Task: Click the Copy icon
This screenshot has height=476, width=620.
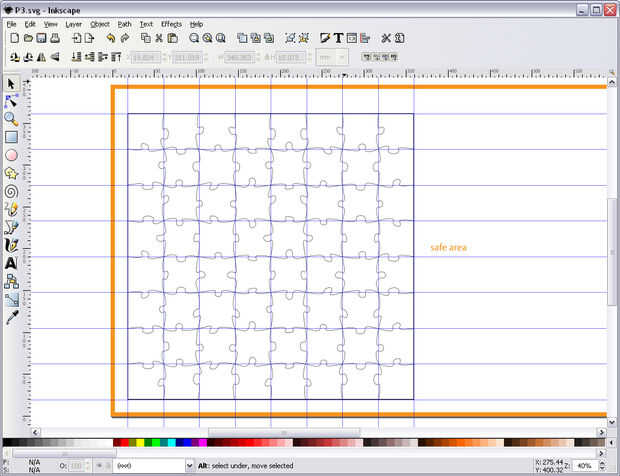Action: tap(146, 38)
